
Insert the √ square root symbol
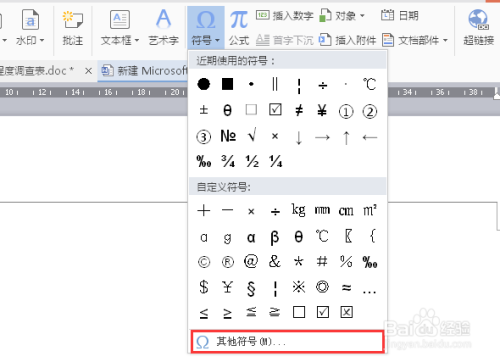pos(252,136)
